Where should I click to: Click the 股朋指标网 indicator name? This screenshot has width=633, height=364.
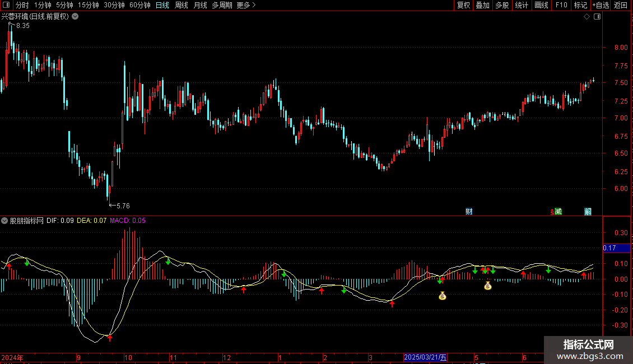click(x=27, y=221)
